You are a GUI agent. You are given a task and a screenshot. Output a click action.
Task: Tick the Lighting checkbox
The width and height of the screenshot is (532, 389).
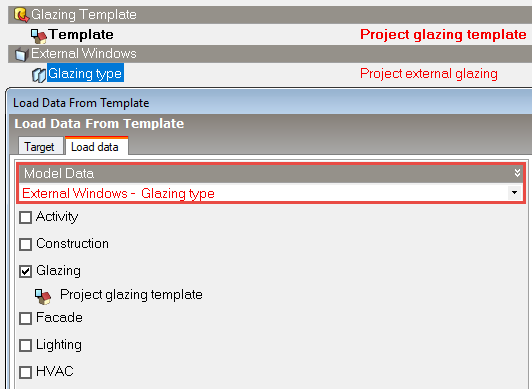click(x=25, y=345)
